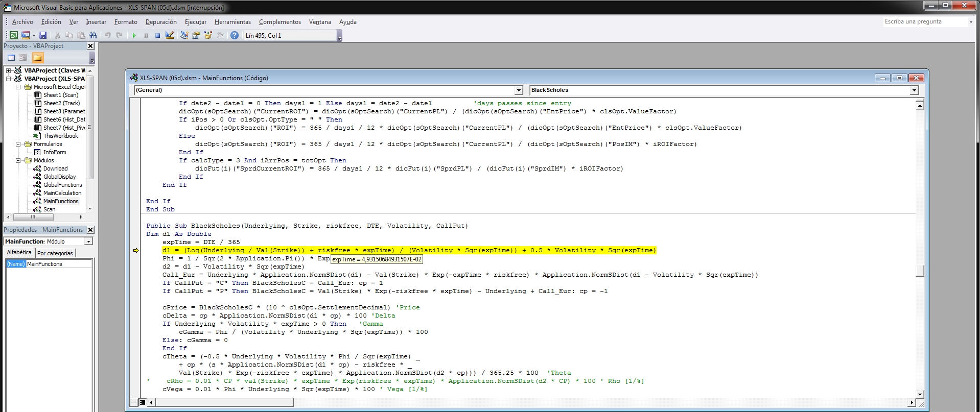
Task: Click the Insert UserForm icon
Action: 26,35
